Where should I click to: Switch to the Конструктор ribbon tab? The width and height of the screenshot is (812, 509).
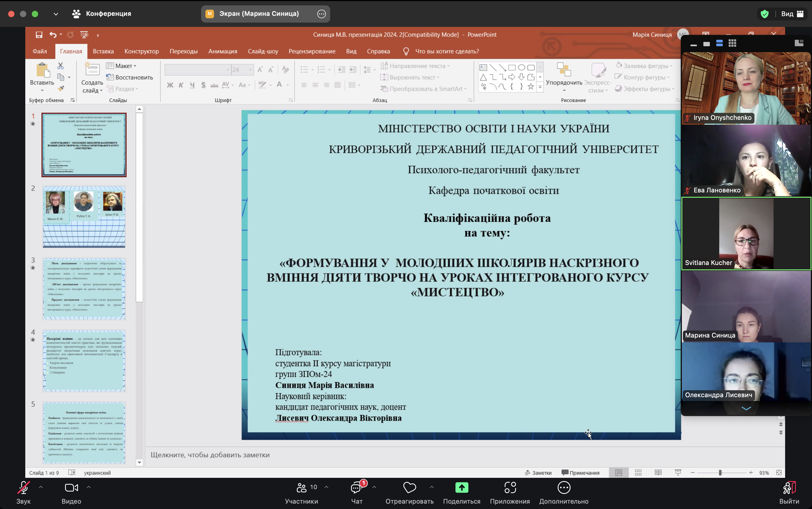tap(141, 51)
